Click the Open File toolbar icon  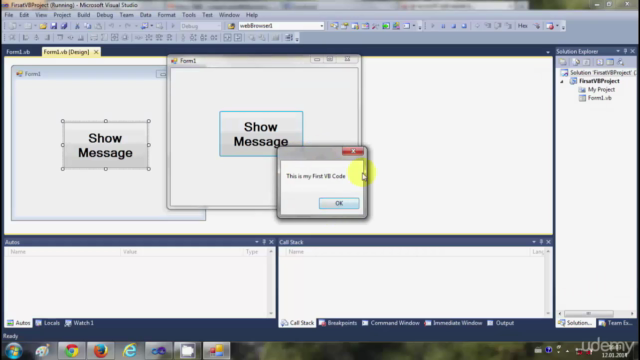pyautogui.click(x=43, y=26)
